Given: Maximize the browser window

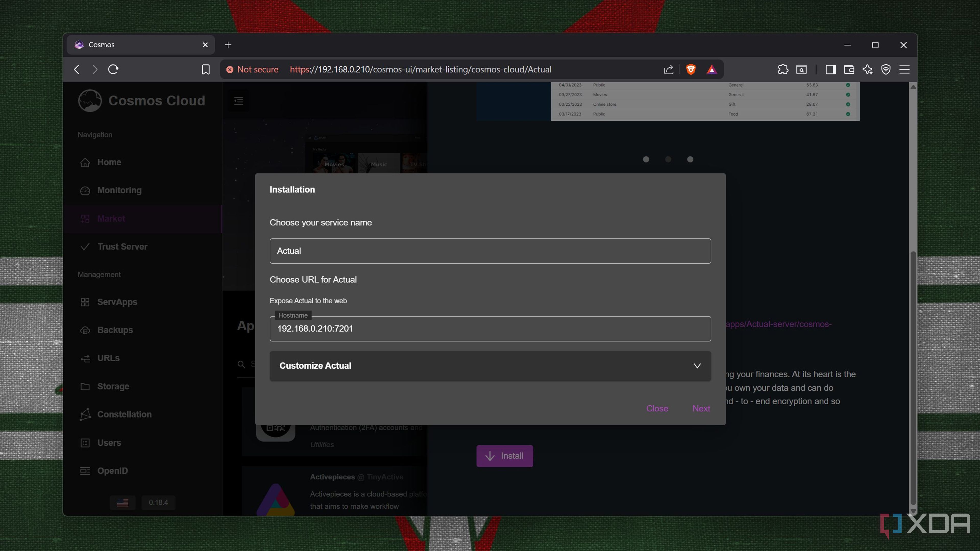Looking at the screenshot, I should click(875, 45).
